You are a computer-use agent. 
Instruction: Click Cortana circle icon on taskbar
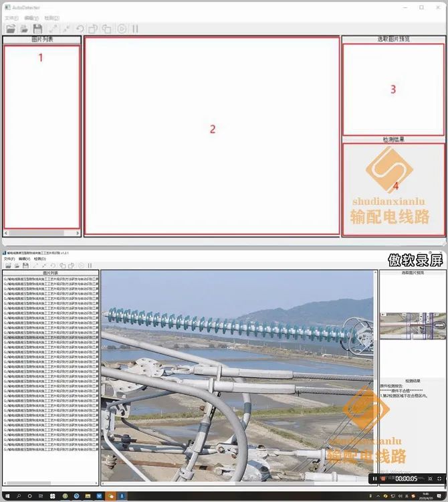[29, 496]
